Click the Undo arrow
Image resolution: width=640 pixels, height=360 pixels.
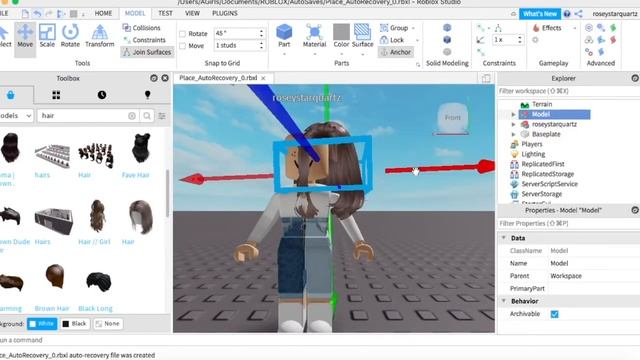point(38,14)
